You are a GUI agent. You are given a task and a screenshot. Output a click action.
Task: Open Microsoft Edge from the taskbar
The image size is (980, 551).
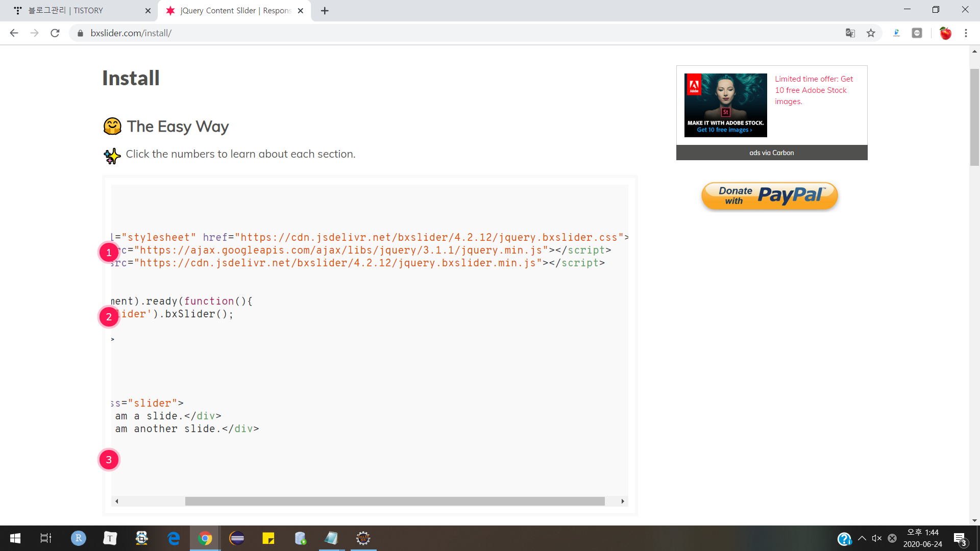coord(174,538)
